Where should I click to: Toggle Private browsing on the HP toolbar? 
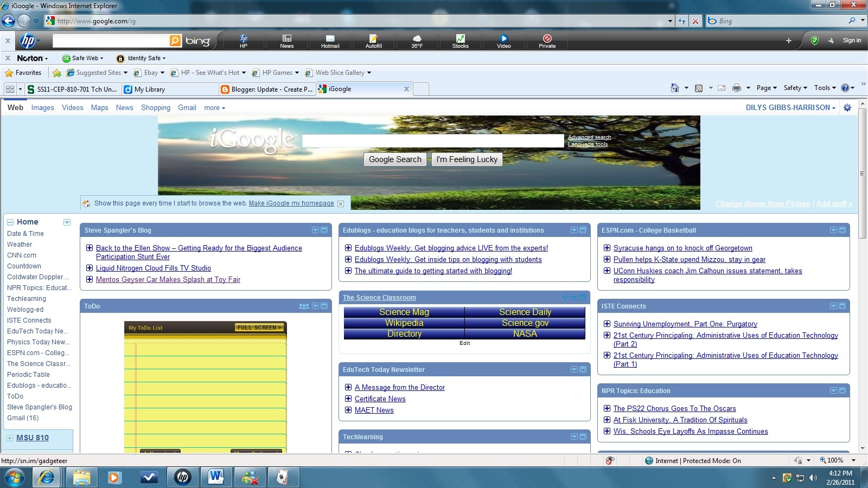click(547, 41)
